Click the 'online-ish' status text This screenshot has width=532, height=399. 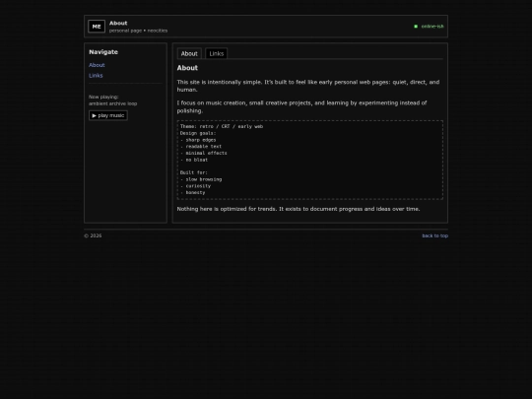coord(432,27)
